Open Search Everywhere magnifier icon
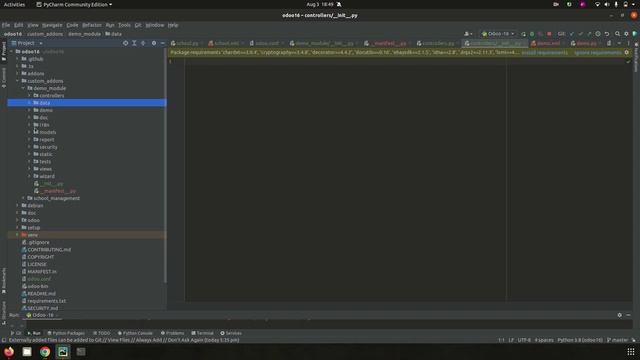The height and width of the screenshot is (360, 640). coord(618,34)
